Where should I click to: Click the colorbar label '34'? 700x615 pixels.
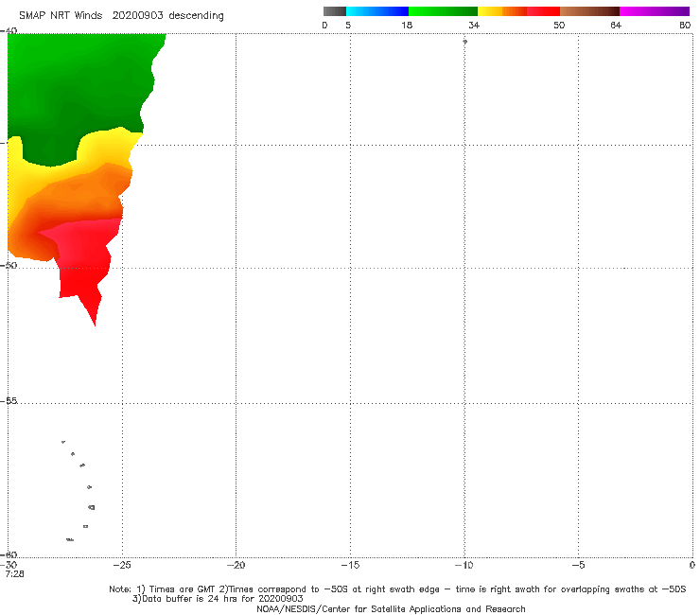click(x=474, y=25)
